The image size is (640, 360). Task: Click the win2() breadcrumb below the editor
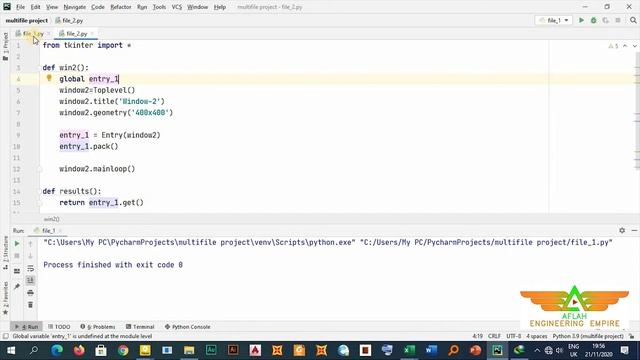[x=51, y=219]
